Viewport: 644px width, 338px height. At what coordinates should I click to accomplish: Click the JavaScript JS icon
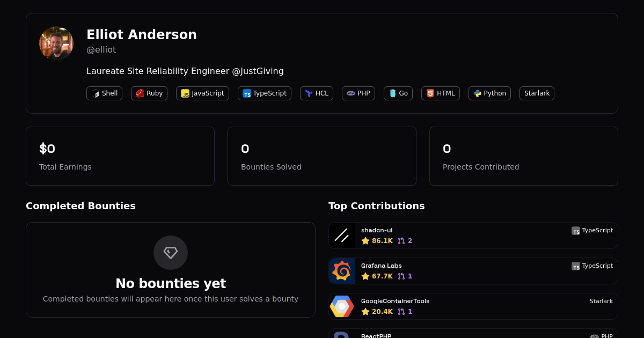(185, 93)
